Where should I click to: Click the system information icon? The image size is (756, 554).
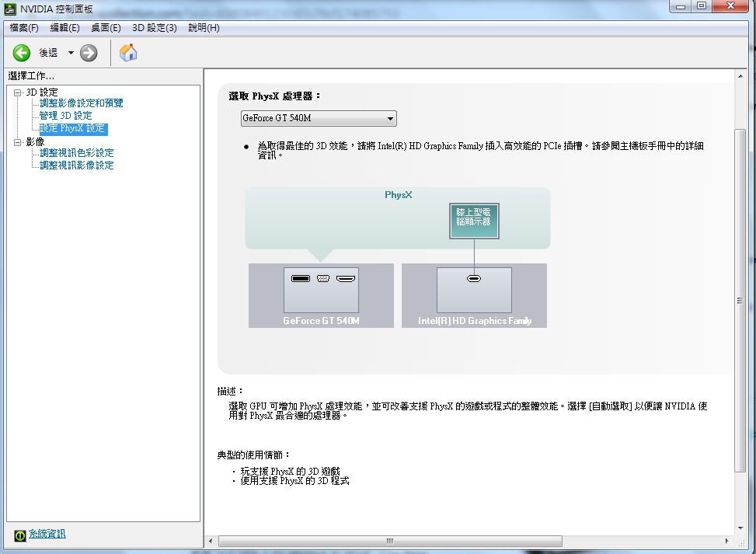pyautogui.click(x=19, y=535)
